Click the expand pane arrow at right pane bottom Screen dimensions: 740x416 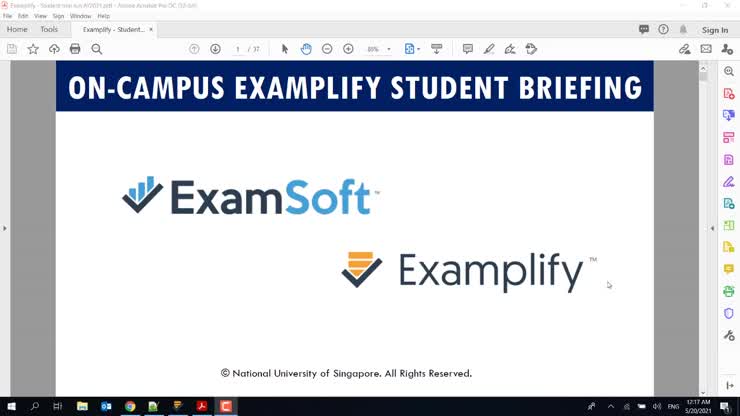coord(730,385)
